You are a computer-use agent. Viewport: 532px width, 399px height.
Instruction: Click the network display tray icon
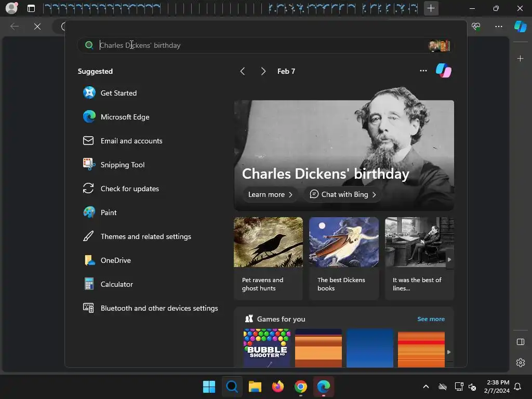click(x=459, y=387)
